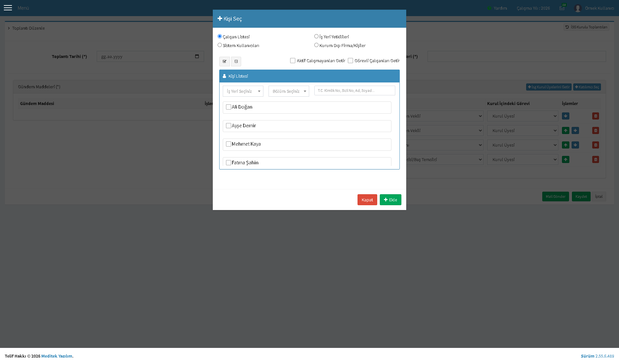Open the hamburger menu icon
Screen dimensions: 619x364
[8, 8]
